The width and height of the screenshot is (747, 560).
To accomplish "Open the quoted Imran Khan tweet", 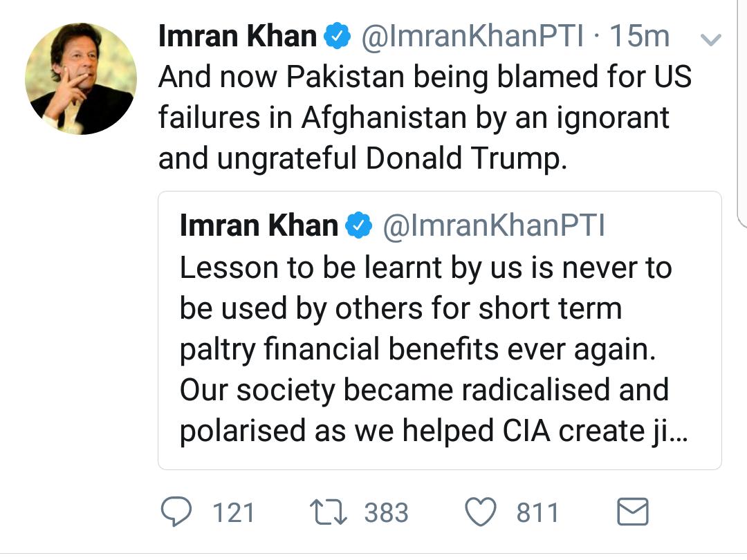I will point(441,328).
